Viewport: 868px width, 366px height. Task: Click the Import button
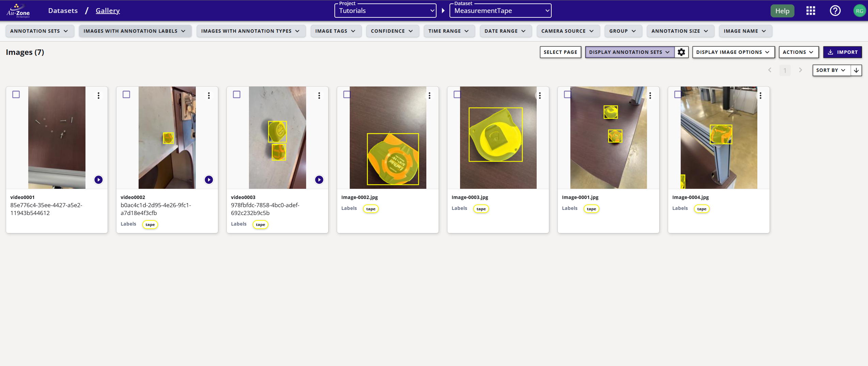842,52
